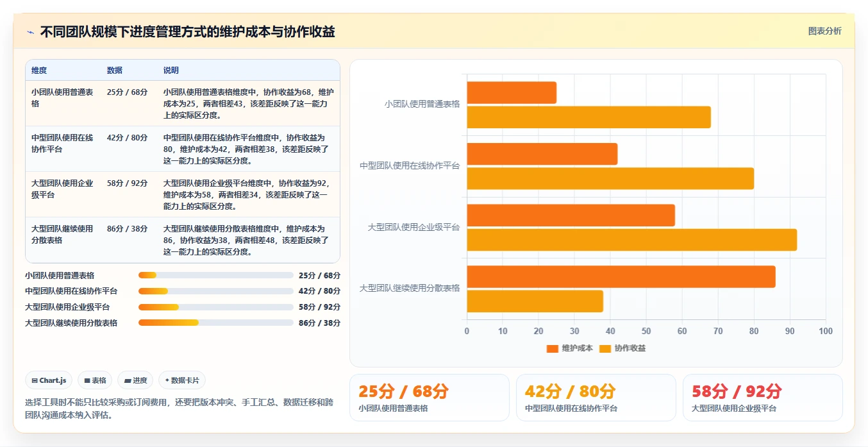Click progress bar for 中型团队使用在线协作平台
This screenshot has width=868, height=447.
[x=216, y=291]
